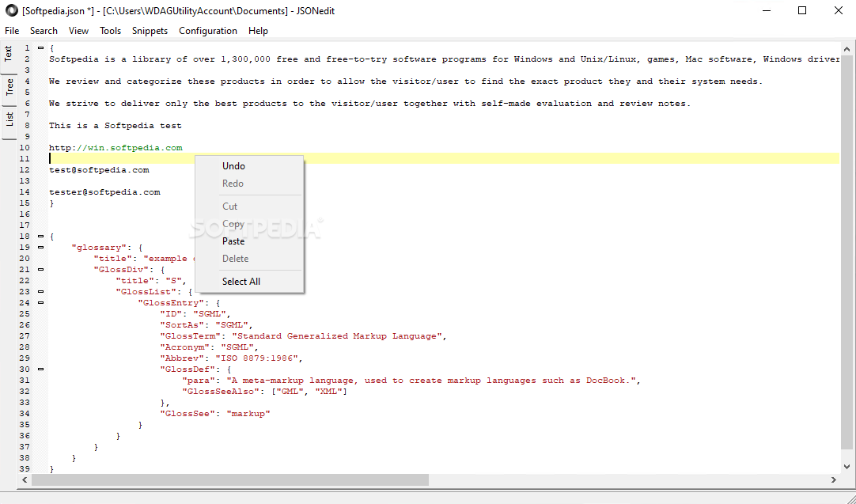856x504 pixels.
Task: Open the Configuration menu
Action: [208, 31]
